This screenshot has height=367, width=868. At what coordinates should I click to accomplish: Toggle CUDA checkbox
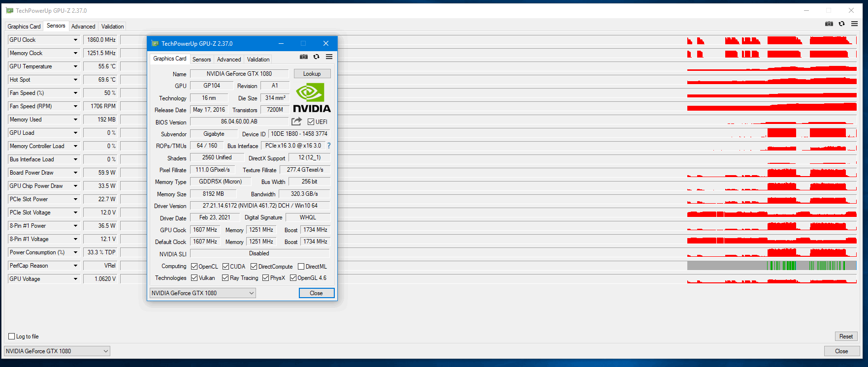(225, 267)
